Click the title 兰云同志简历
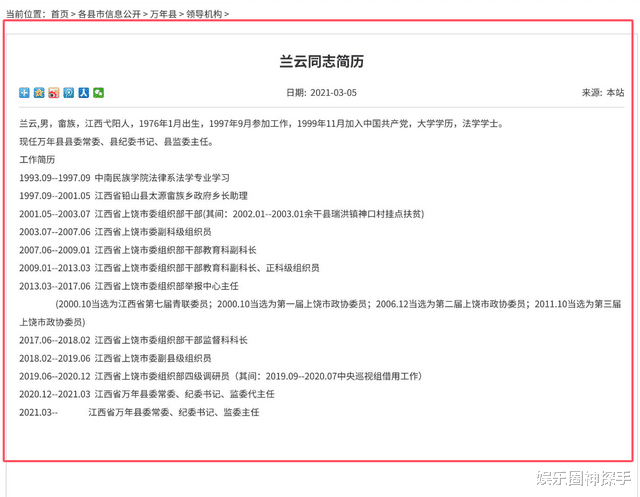640x497 pixels. 322,61
